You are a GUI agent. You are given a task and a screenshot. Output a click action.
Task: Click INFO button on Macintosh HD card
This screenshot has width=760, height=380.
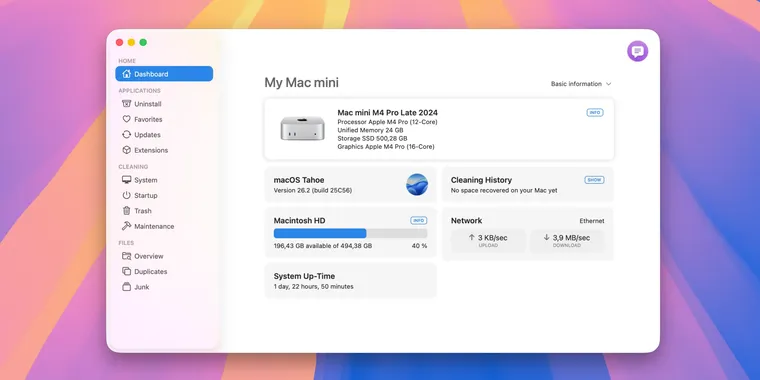pyautogui.click(x=419, y=221)
